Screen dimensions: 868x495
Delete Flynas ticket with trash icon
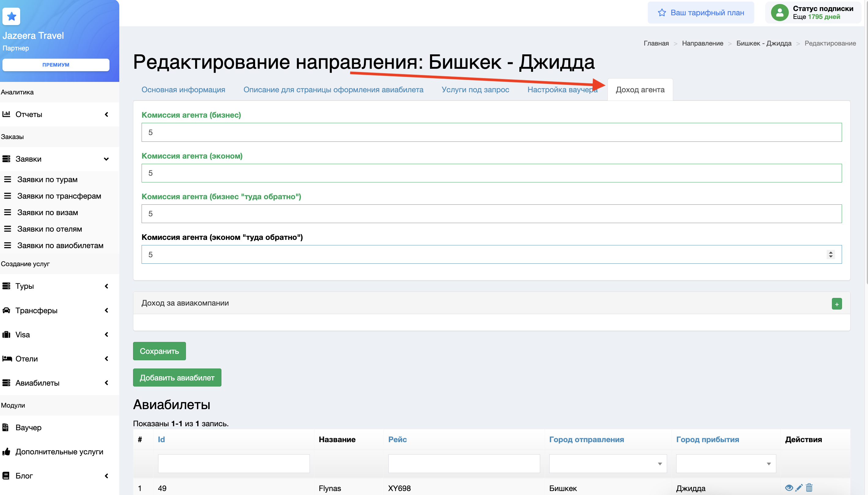809,488
